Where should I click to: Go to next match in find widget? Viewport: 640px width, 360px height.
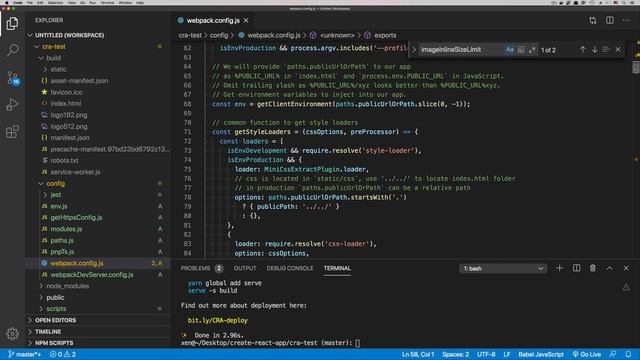[x=594, y=49]
